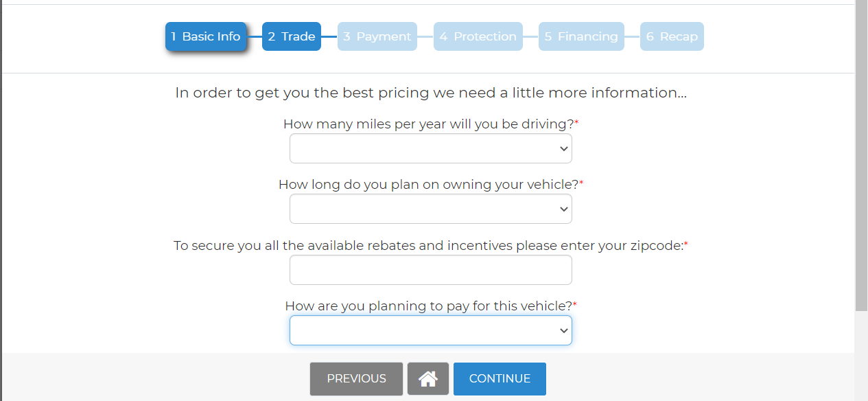Switch to step 5 Financing
The width and height of the screenshot is (868, 401).
[x=581, y=36]
